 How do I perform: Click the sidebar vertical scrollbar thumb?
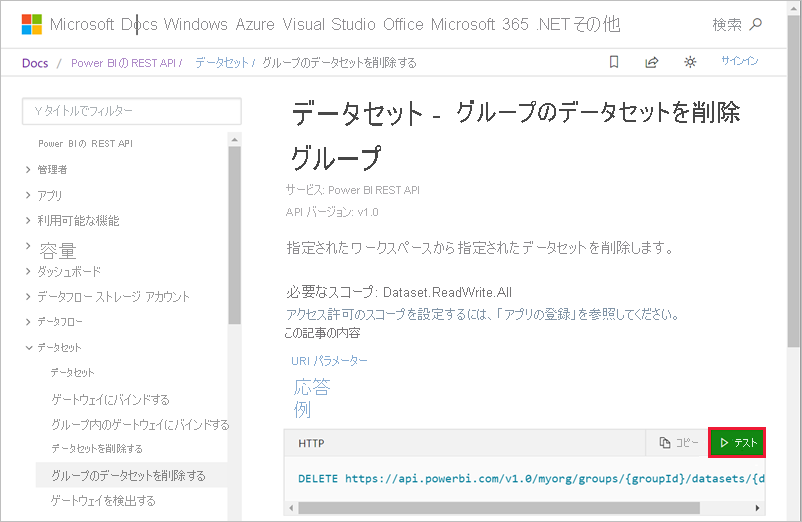(234, 235)
